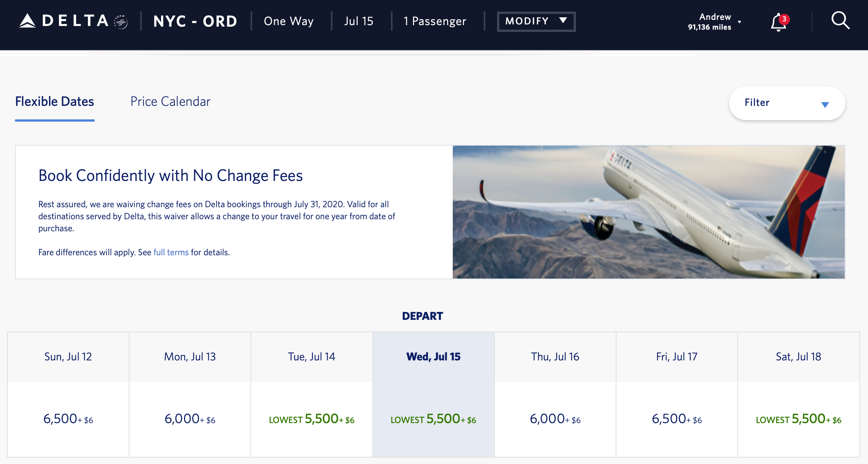The height and width of the screenshot is (464, 868).
Task: Open Andrew's account menu chevron
Action: 740,21
